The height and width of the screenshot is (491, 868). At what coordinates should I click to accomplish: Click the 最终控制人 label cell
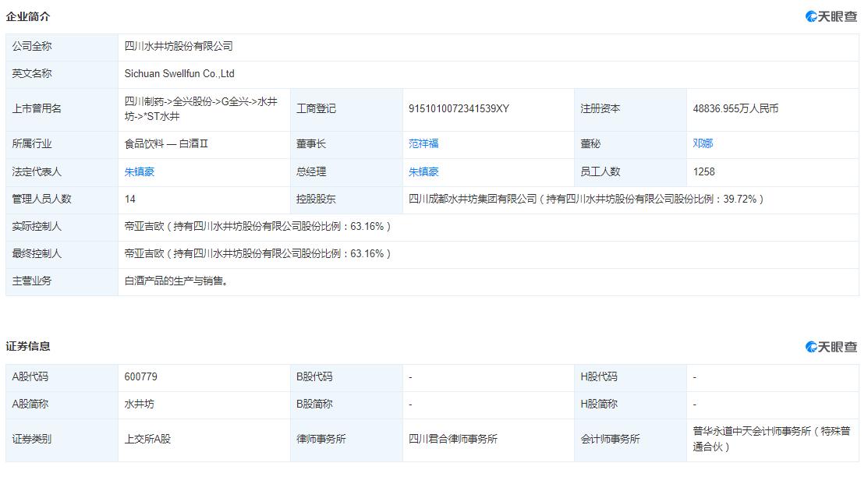62,254
